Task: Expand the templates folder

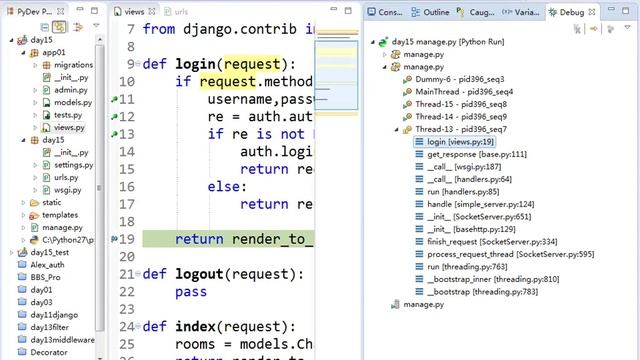Action: point(24,215)
